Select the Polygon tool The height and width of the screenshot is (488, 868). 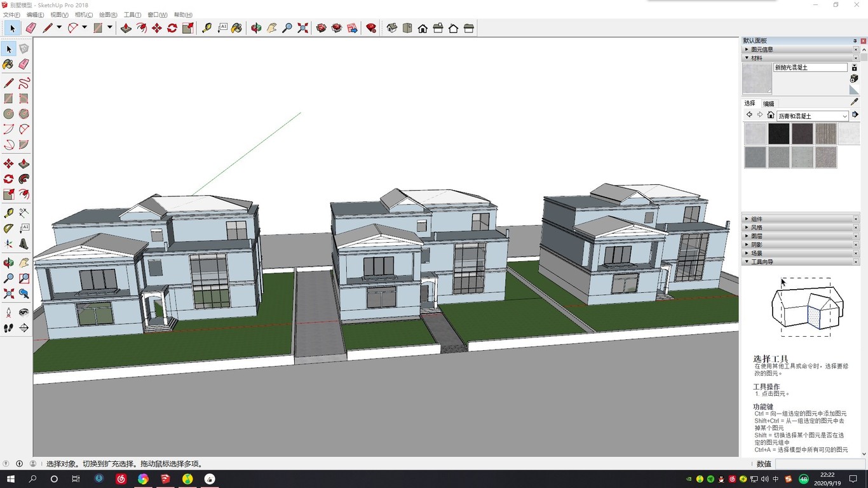24,114
